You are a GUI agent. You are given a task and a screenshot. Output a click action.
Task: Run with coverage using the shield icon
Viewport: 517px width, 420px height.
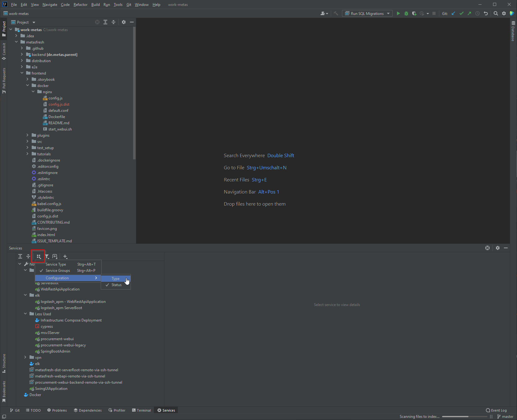415,13
